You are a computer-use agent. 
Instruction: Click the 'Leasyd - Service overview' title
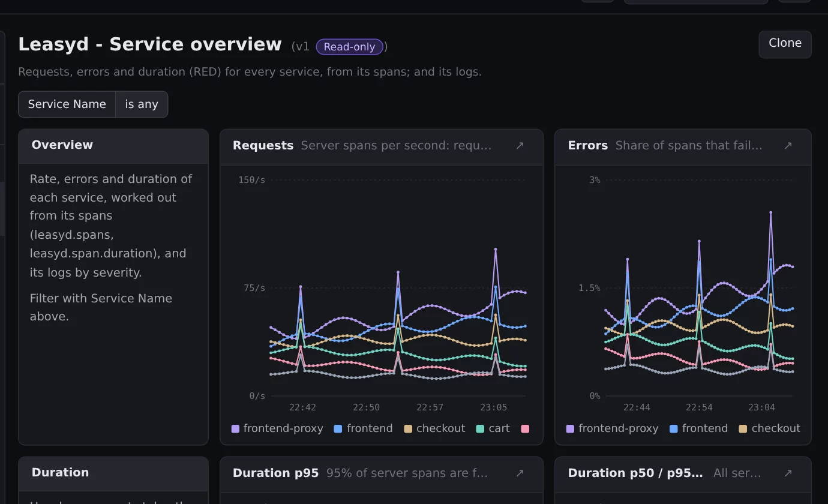click(150, 44)
